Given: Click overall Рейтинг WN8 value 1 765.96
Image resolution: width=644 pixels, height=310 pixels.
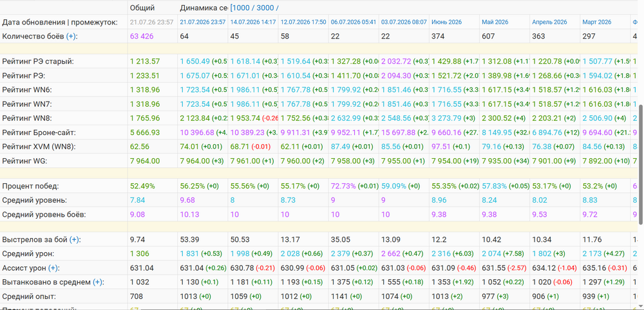Looking at the screenshot, I should tap(145, 118).
